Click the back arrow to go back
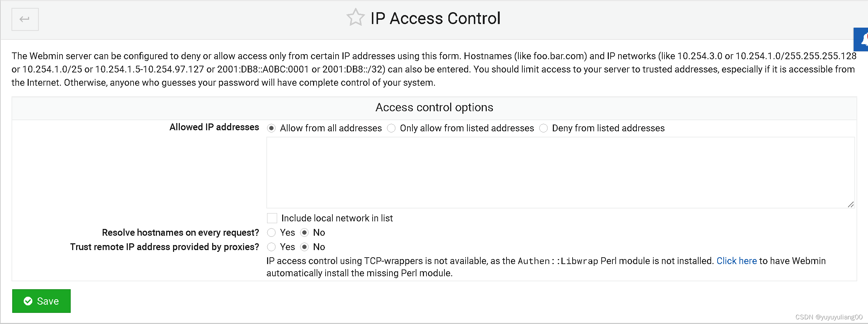 pyautogui.click(x=25, y=19)
